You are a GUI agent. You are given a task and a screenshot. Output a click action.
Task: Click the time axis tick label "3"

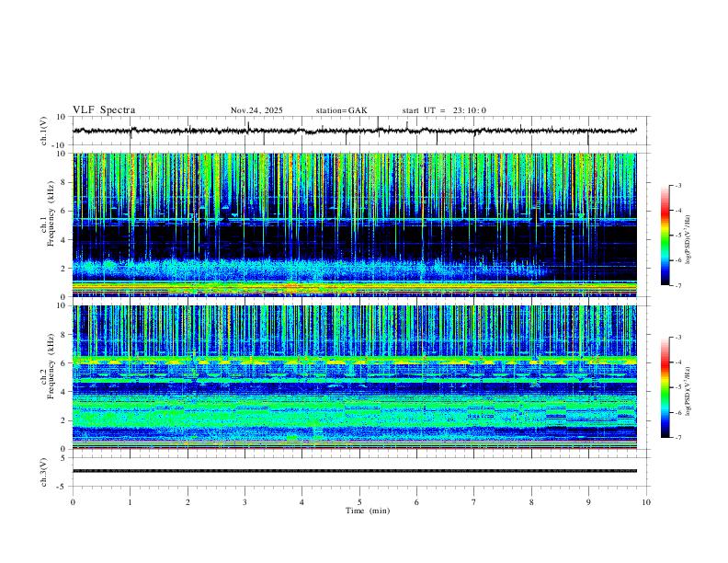tap(245, 502)
